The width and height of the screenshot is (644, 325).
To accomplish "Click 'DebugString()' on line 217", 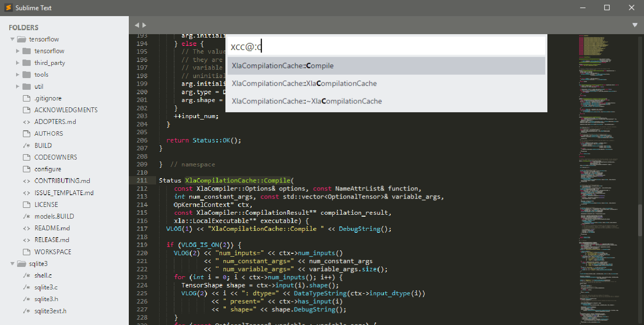I will tap(365, 229).
